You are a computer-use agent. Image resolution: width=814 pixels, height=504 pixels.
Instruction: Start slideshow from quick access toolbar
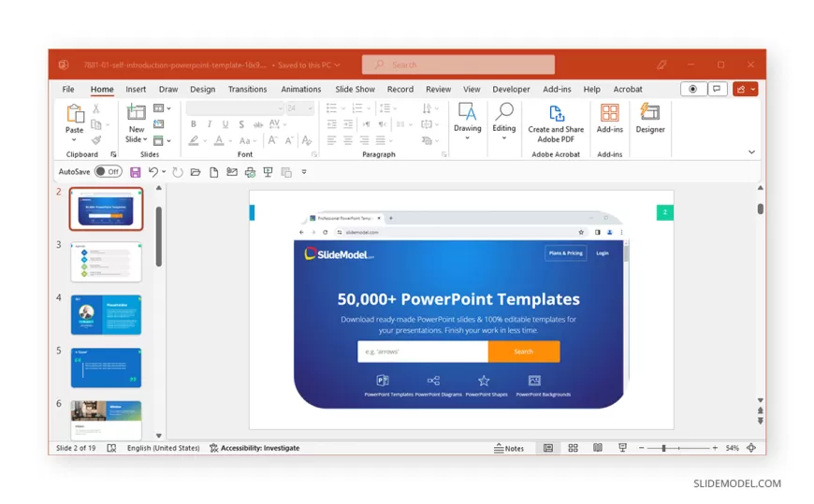pyautogui.click(x=268, y=172)
